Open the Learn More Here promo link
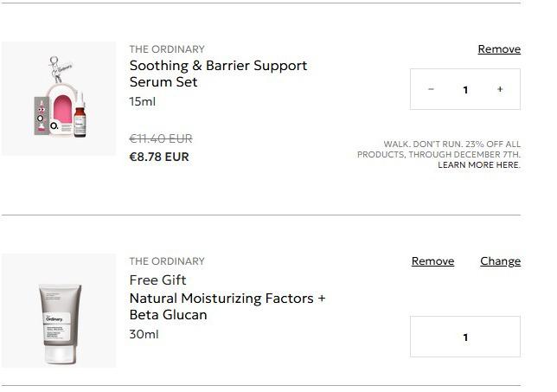The width and height of the screenshot is (557, 392). pyautogui.click(x=479, y=165)
